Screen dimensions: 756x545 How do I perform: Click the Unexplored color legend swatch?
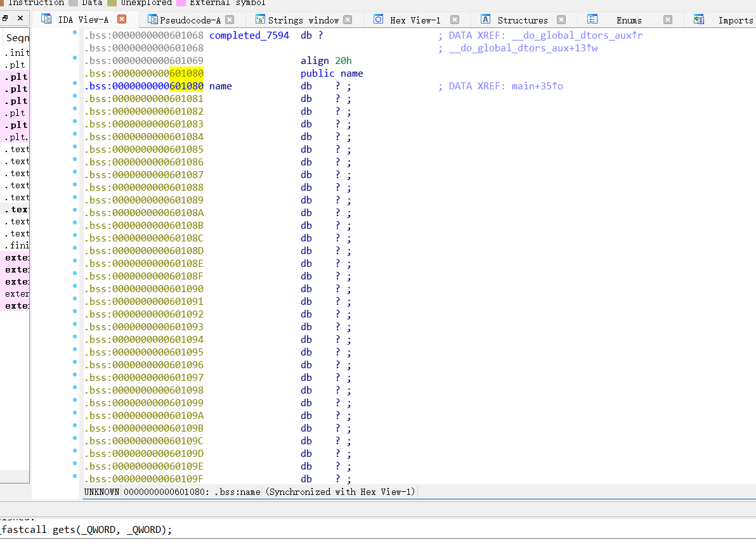pyautogui.click(x=112, y=3)
